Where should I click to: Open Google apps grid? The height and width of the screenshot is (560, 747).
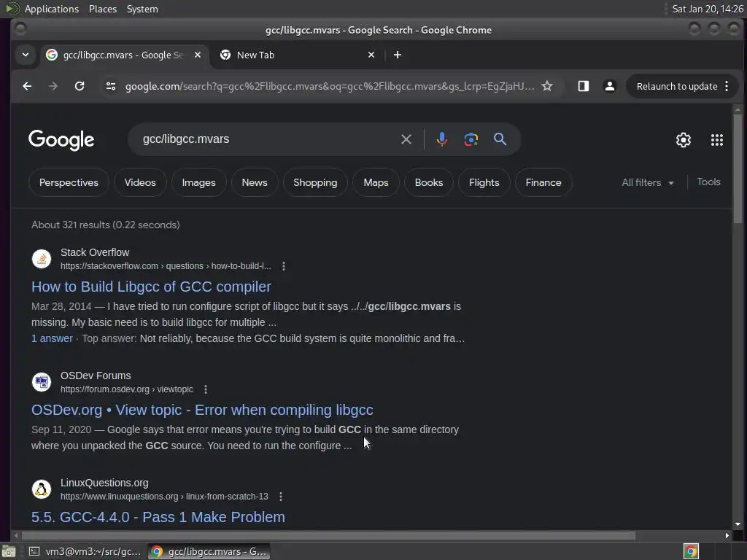pyautogui.click(x=716, y=140)
